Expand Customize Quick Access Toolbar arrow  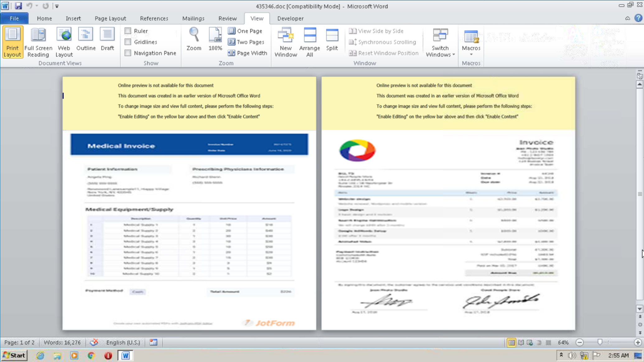[x=57, y=6]
